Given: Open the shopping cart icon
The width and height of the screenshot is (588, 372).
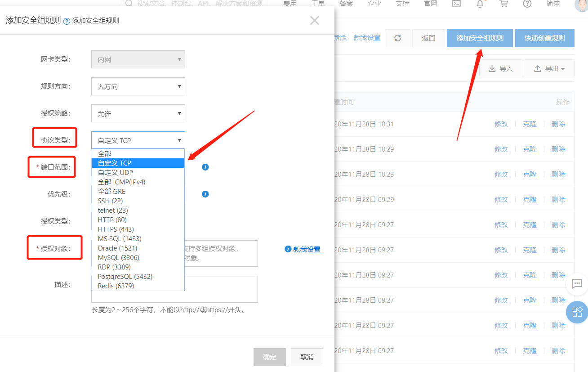Looking at the screenshot, I should [504, 4].
